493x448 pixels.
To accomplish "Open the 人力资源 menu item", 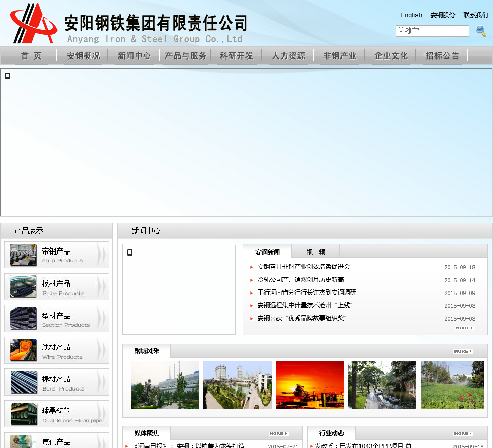I will pyautogui.click(x=288, y=56).
